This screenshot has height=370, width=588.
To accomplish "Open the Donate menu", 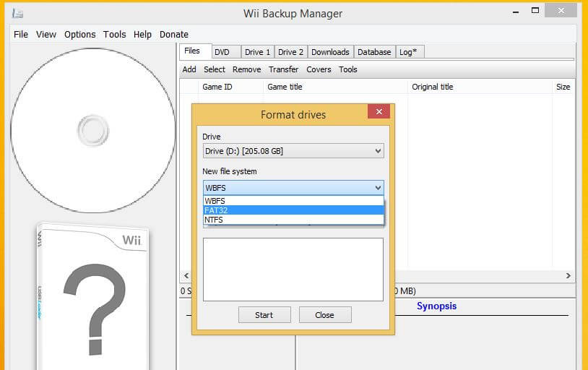I will point(173,35).
